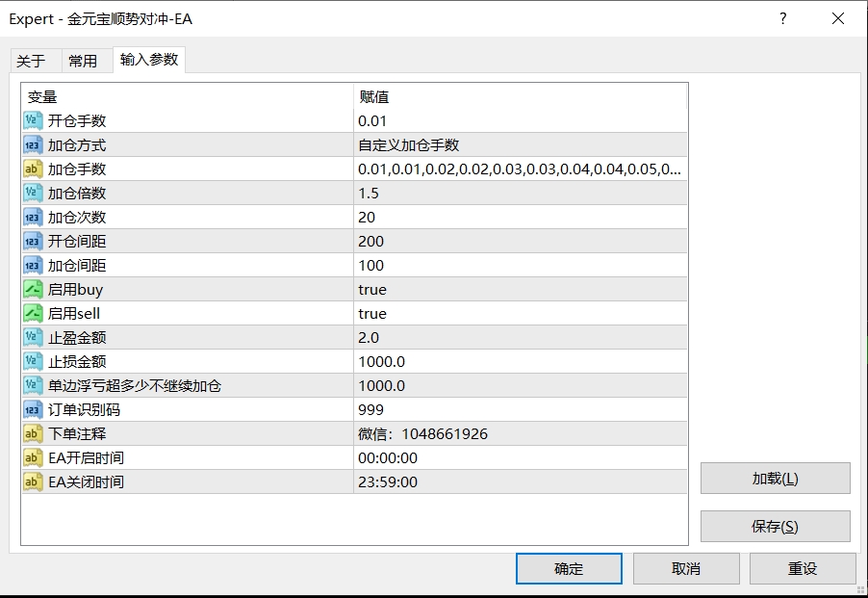The width and height of the screenshot is (868, 598).
Task: Select the 加仓手数 string parameter icon
Action: coord(30,169)
